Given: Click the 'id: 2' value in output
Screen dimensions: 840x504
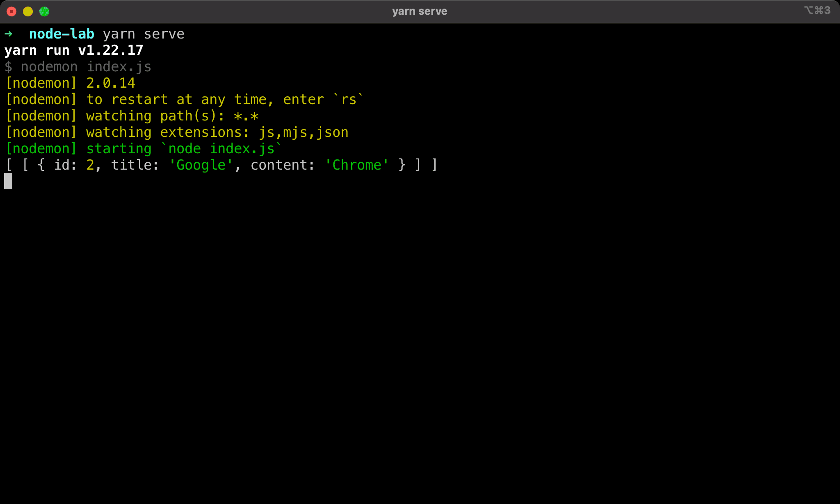Looking at the screenshot, I should tap(74, 165).
